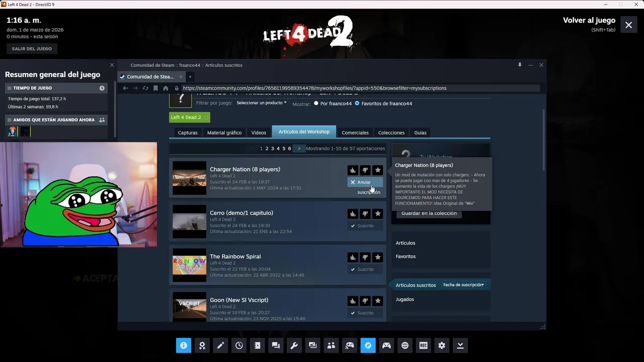Thumbs up Charger Nation (8 players)

pos(353,170)
